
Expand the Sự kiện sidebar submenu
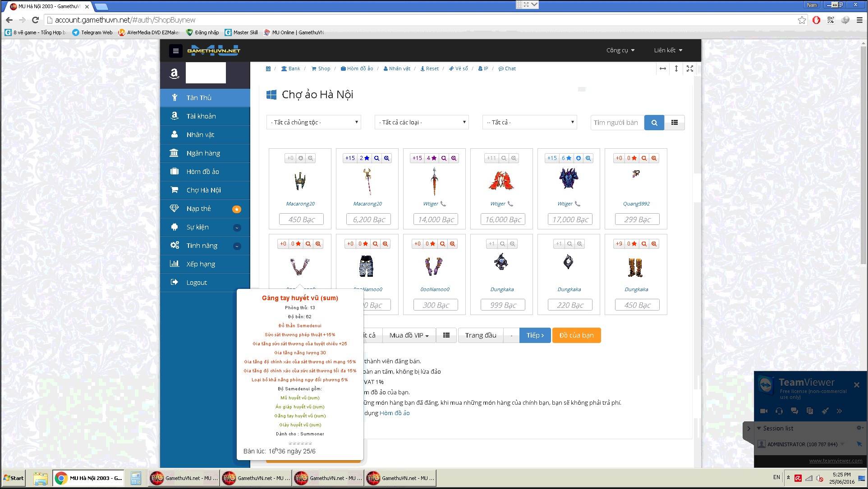click(x=205, y=227)
